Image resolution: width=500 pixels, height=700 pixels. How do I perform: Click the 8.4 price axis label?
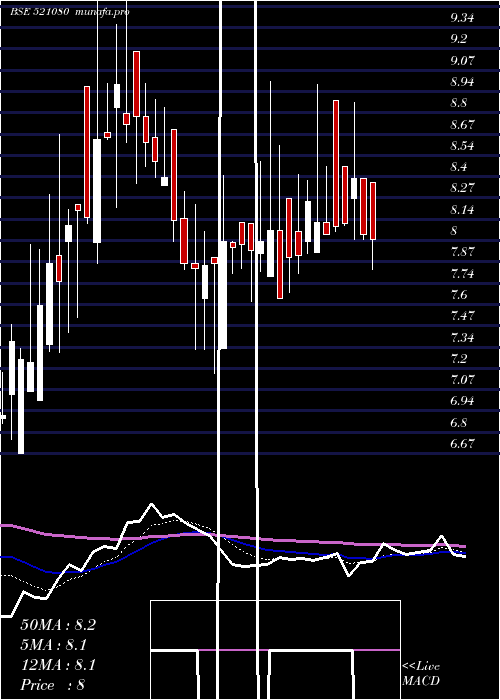point(459,167)
